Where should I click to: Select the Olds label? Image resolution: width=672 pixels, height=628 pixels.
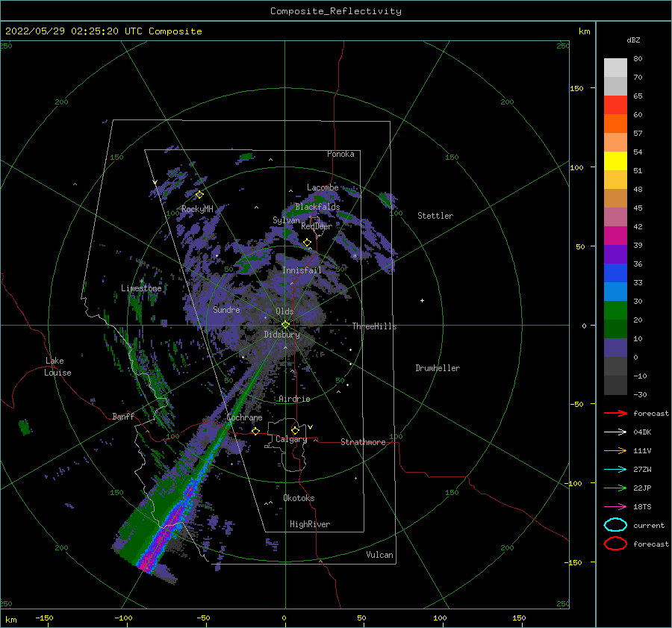point(284,311)
